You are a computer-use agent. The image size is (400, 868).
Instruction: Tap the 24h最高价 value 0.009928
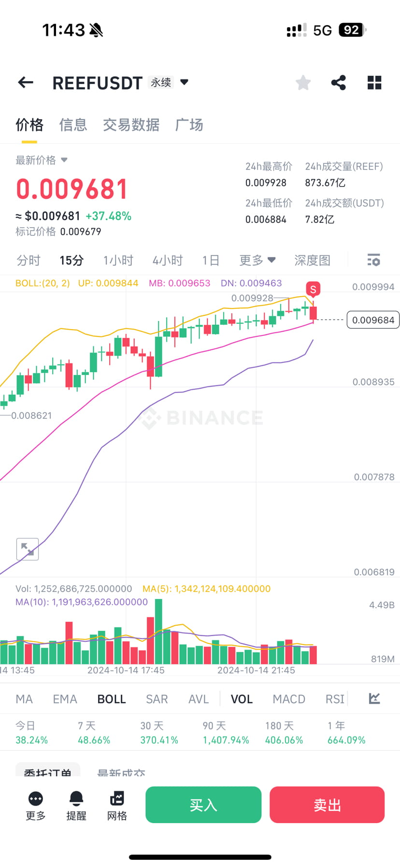coord(266,183)
